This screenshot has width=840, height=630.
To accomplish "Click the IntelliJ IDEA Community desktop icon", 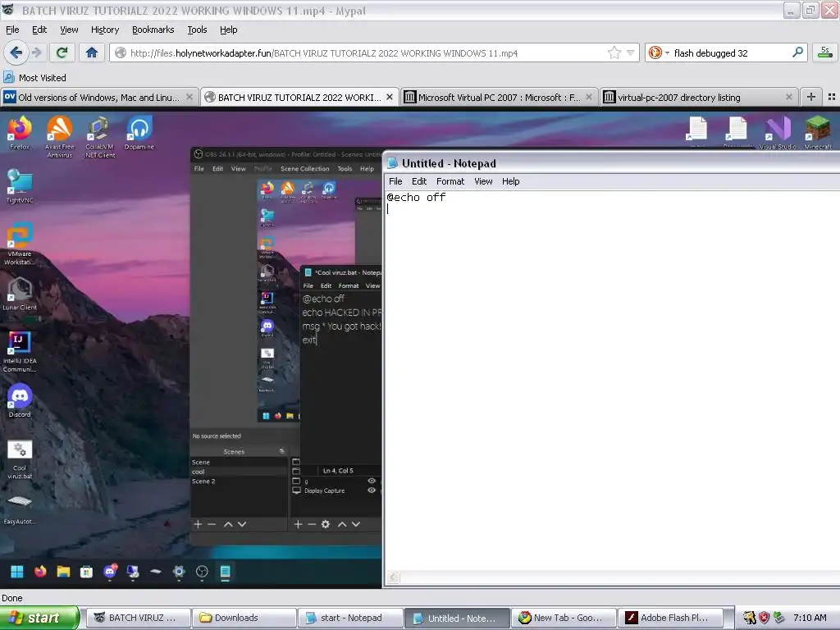I will (20, 351).
